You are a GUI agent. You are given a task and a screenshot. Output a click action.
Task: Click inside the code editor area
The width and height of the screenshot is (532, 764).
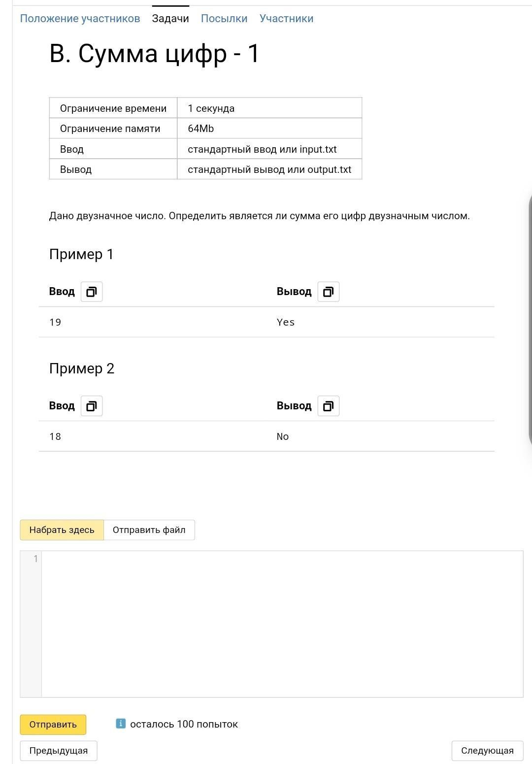coord(282,624)
